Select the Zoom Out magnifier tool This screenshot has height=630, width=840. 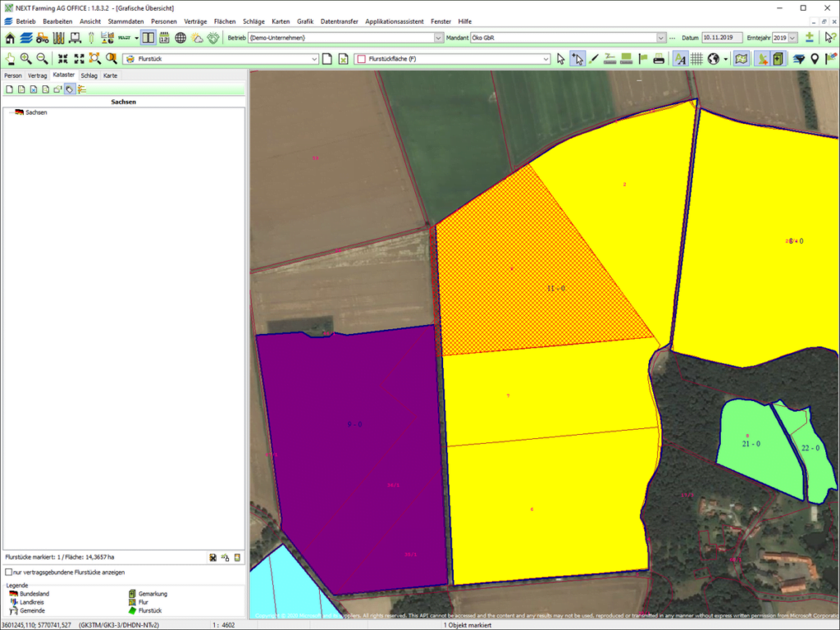pyautogui.click(x=42, y=58)
